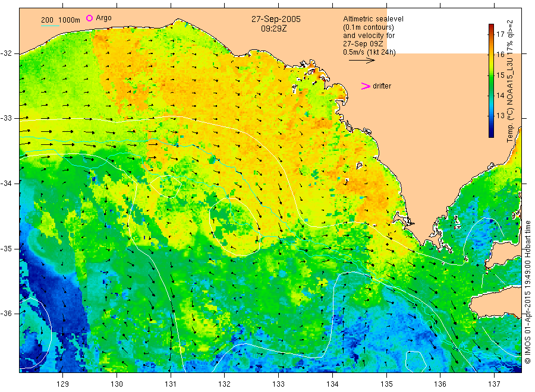Click the '134' longitude axis label
The image size is (535, 392).
[332, 384]
